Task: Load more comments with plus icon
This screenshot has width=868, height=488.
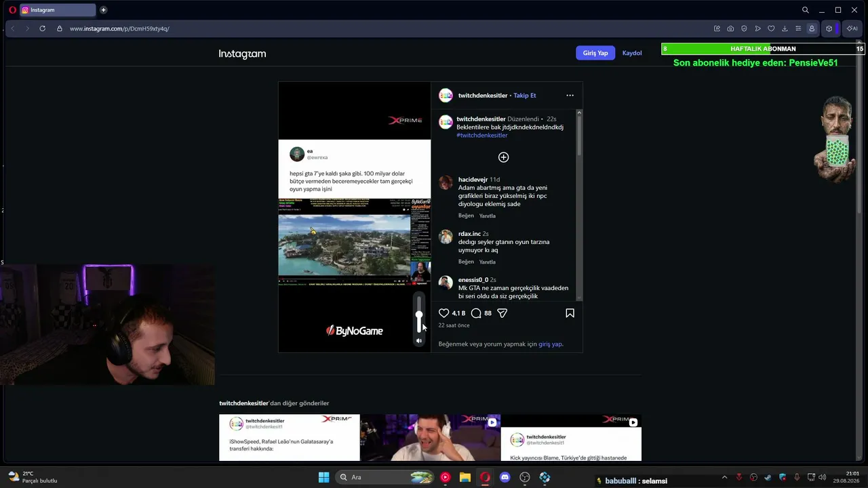Action: pyautogui.click(x=503, y=157)
